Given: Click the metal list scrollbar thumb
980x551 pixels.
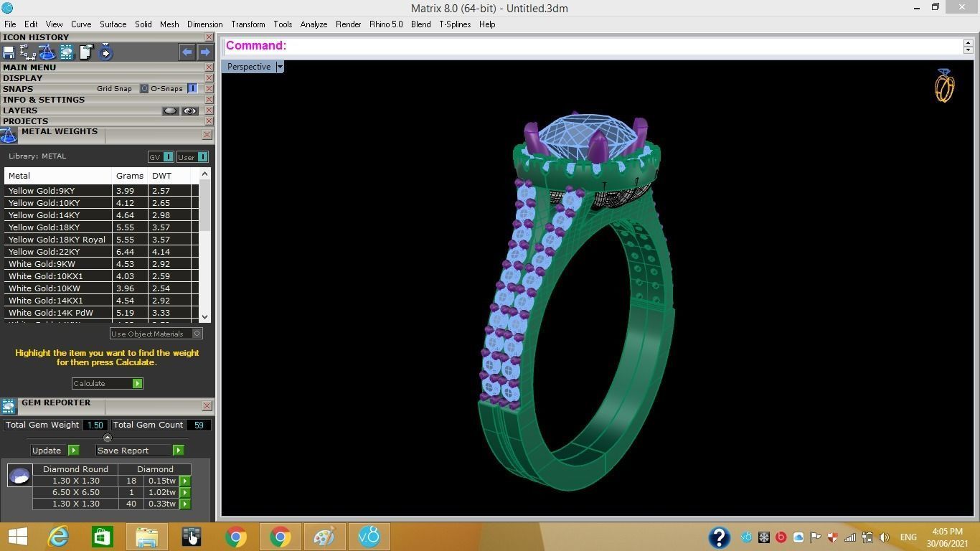Looking at the screenshot, I should pos(205,205).
